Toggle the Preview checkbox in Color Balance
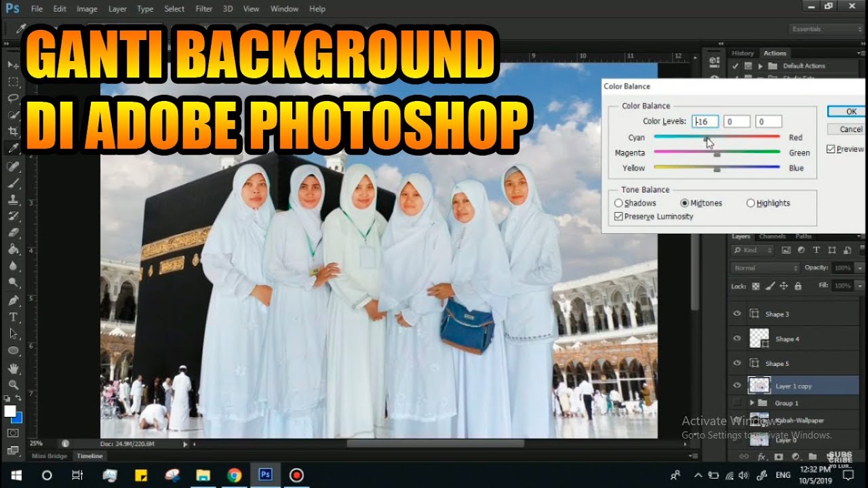 [x=831, y=149]
